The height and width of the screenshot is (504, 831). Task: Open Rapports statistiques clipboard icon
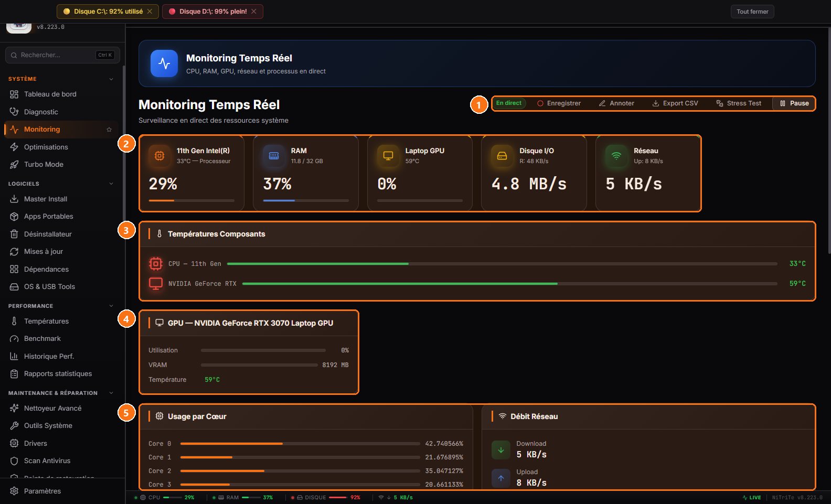tap(14, 374)
